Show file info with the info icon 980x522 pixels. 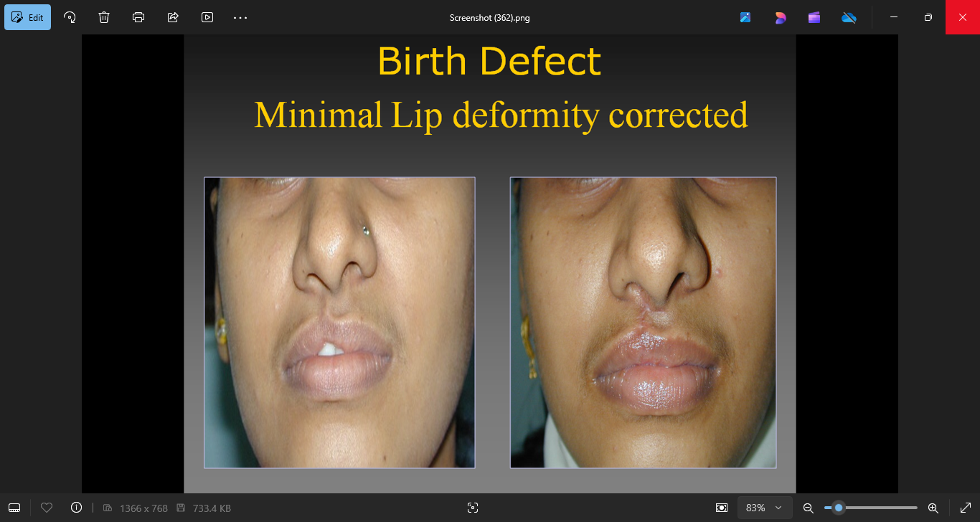pyautogui.click(x=76, y=508)
